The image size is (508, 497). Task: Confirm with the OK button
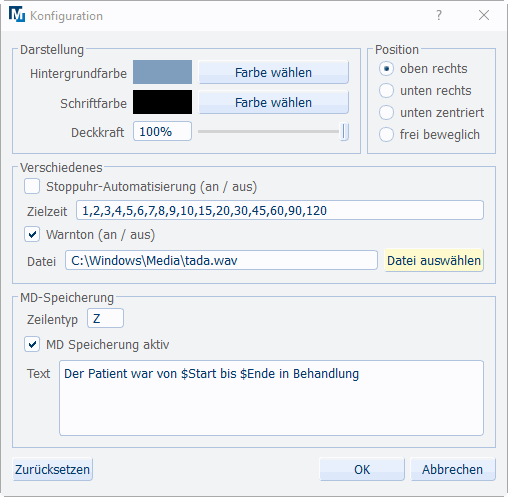tap(362, 469)
